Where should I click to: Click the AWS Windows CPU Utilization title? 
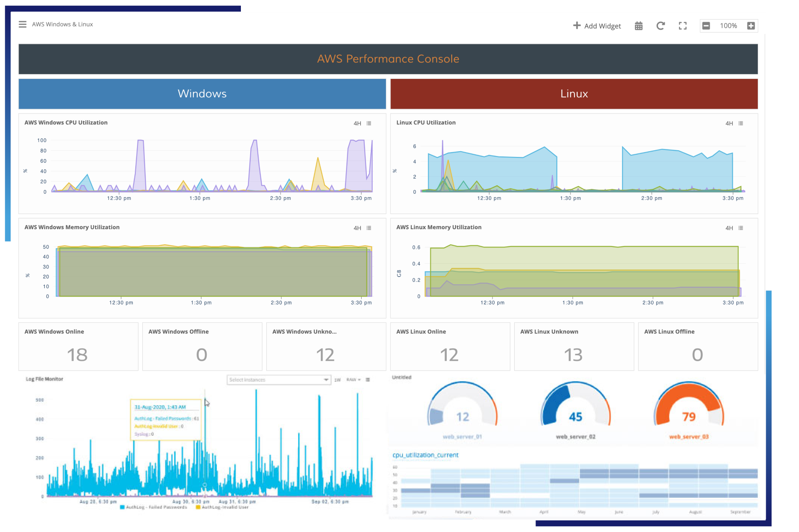pos(66,122)
